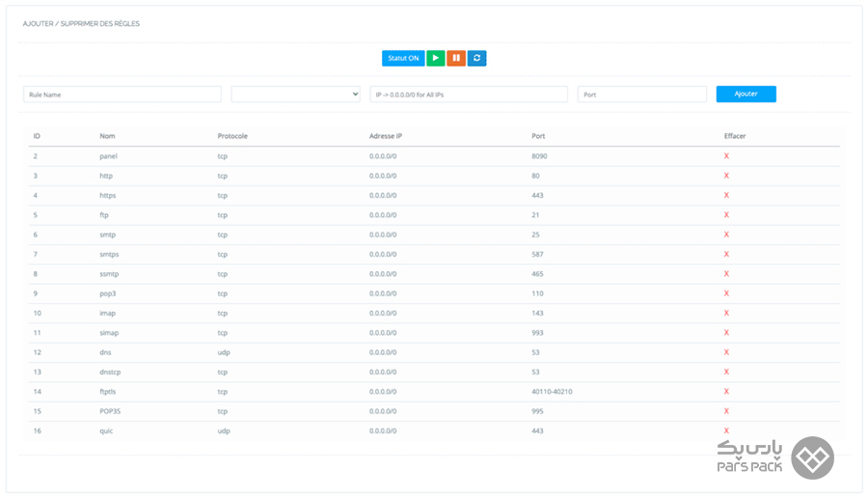Remove the smtp rule on port 25
The image size is (868, 499).
pos(726,235)
